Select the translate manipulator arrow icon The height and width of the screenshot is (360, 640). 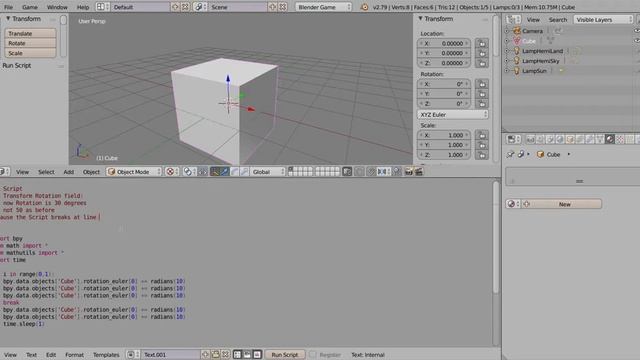point(224,172)
